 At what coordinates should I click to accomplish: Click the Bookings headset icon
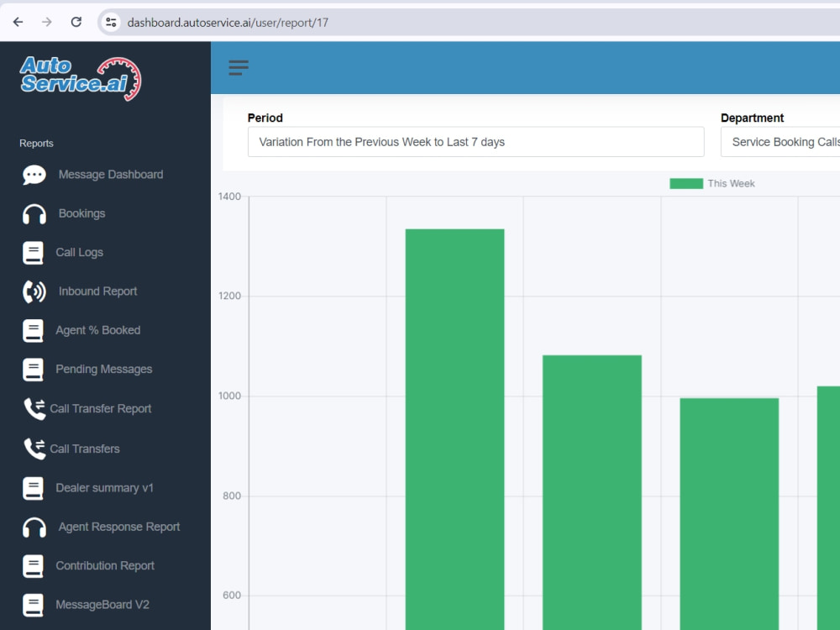point(34,213)
